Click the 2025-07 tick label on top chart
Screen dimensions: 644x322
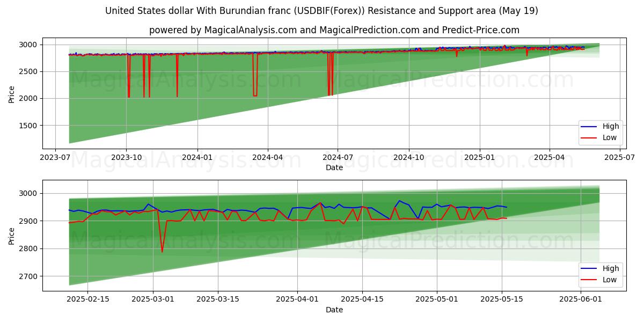pyautogui.click(x=619, y=158)
